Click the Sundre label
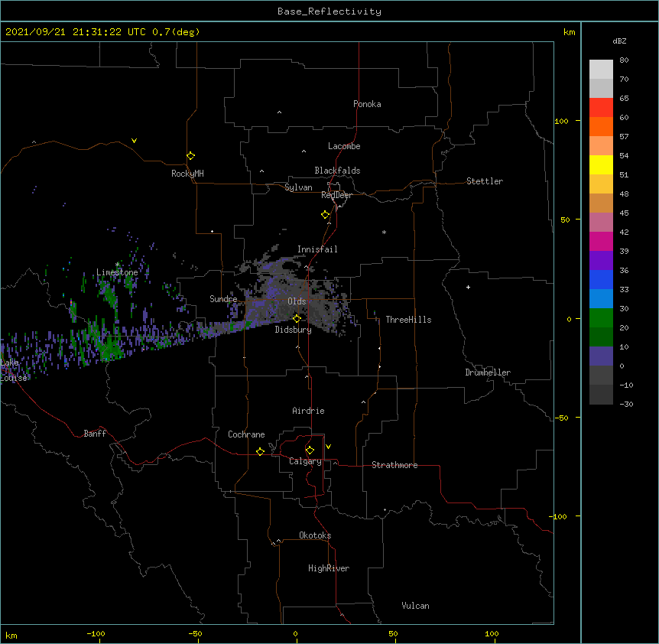 pos(223,299)
